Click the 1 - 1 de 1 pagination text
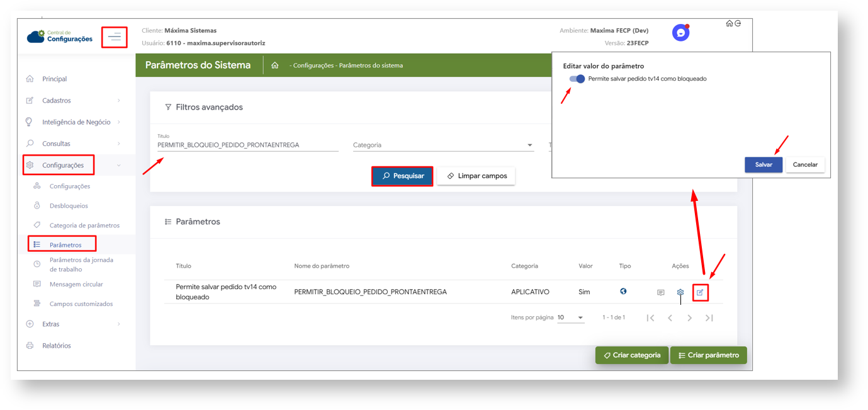This screenshot has height=410, width=868. point(614,317)
